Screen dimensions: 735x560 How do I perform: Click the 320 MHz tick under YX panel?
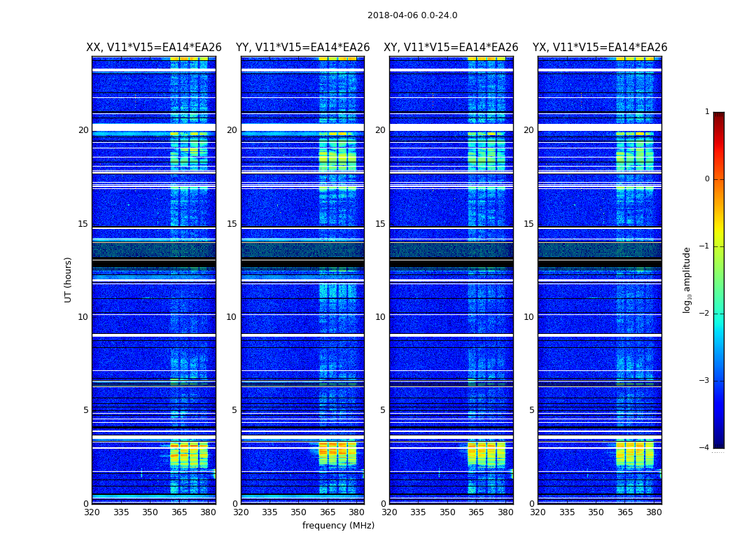tap(538, 512)
